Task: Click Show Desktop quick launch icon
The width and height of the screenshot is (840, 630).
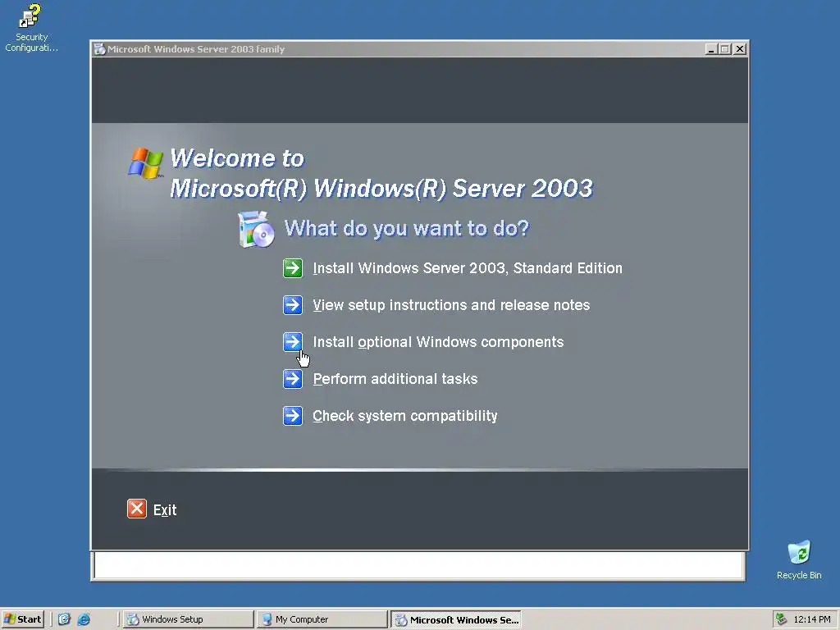Action: (x=64, y=619)
